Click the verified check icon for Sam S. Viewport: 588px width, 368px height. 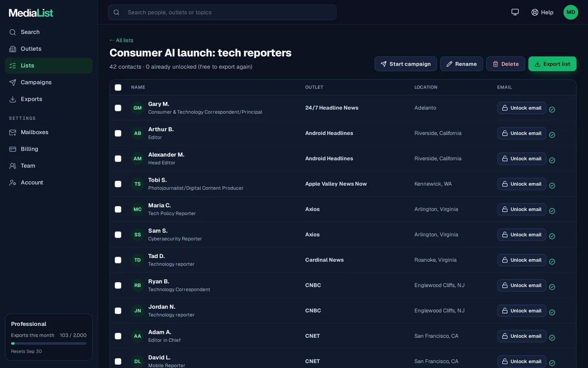(x=552, y=236)
